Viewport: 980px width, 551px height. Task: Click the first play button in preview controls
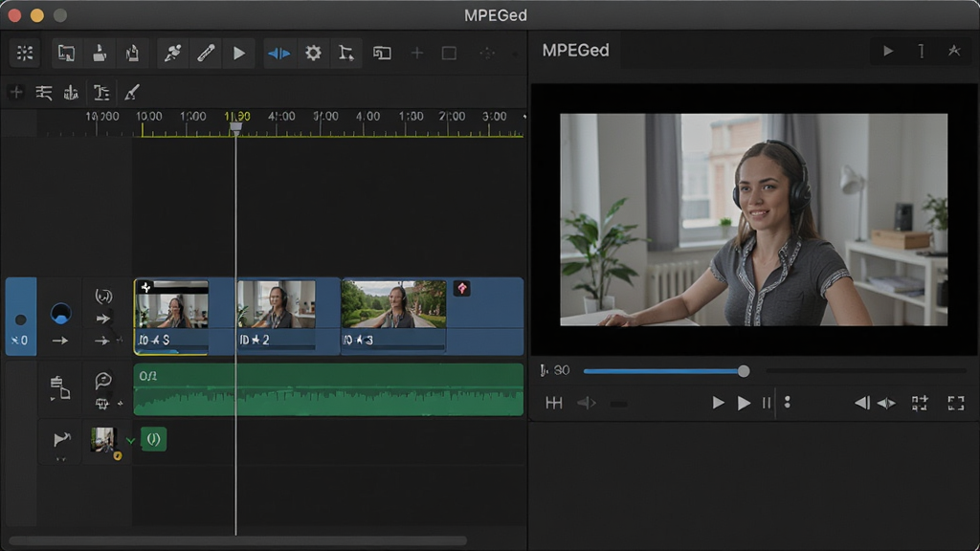[718, 403]
